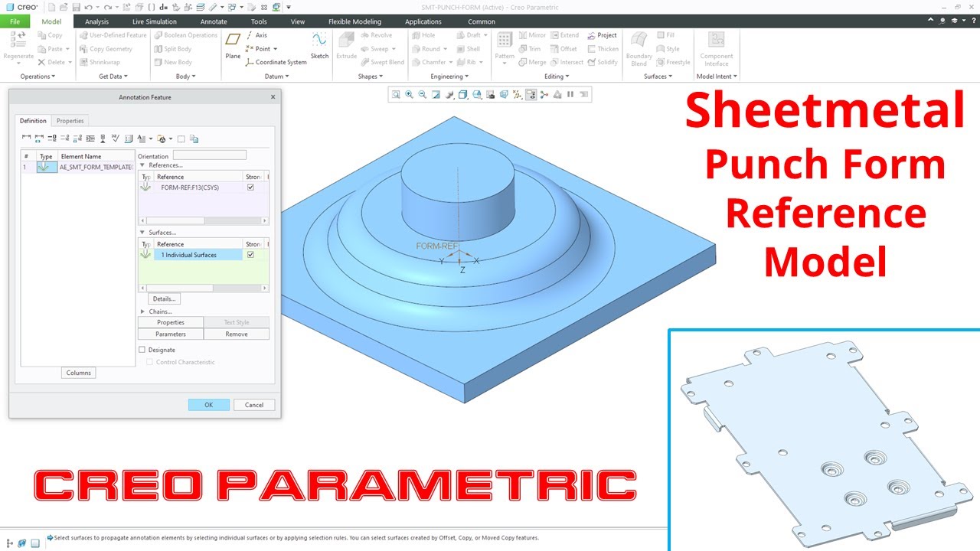The height and width of the screenshot is (551, 980).
Task: Click the first dimension annotation icon in dialog
Action: click(26, 139)
